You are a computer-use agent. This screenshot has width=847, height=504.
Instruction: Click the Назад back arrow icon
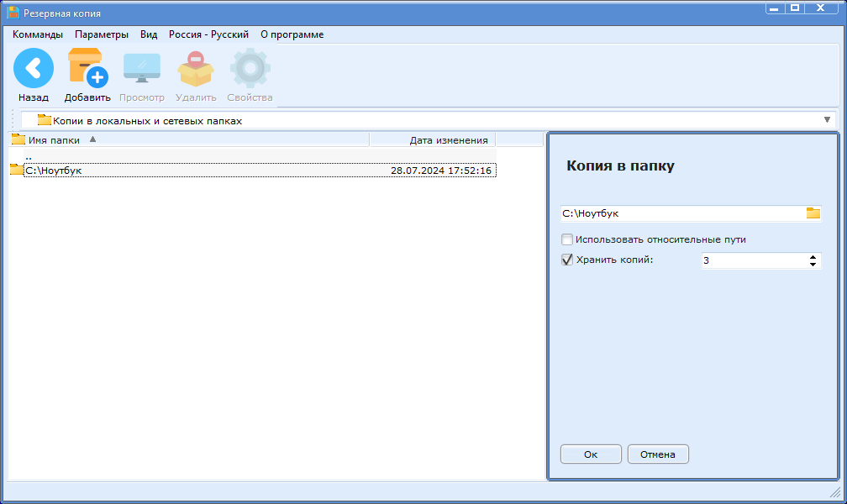pyautogui.click(x=34, y=68)
